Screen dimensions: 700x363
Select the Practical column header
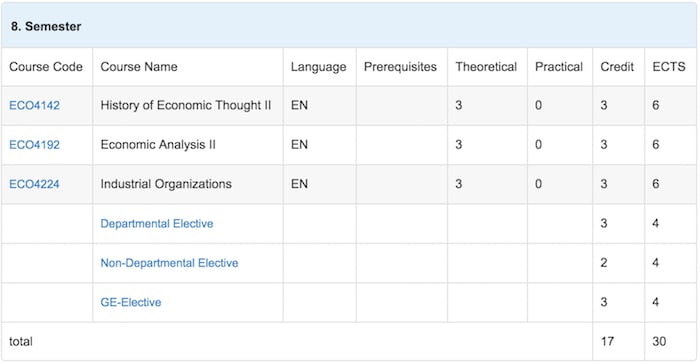(x=559, y=67)
